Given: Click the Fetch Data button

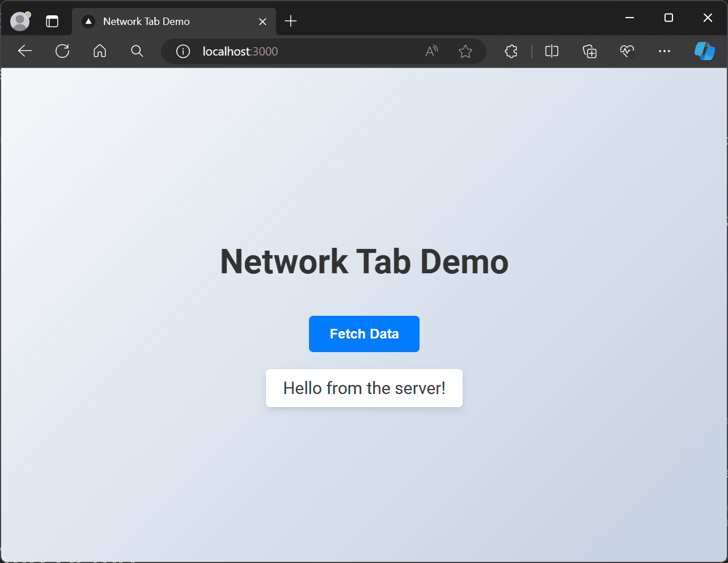Looking at the screenshot, I should pos(364,333).
